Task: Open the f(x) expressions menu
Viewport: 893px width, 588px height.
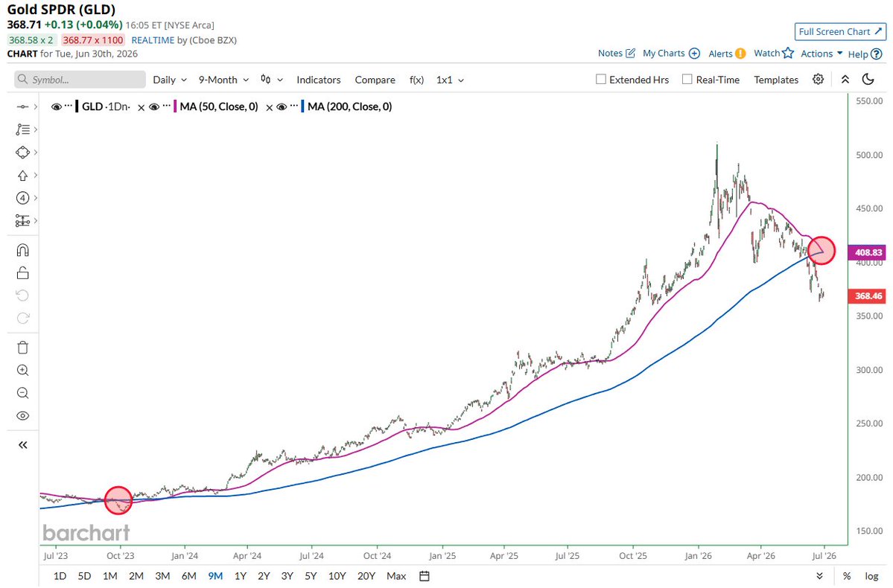Action: click(x=416, y=80)
